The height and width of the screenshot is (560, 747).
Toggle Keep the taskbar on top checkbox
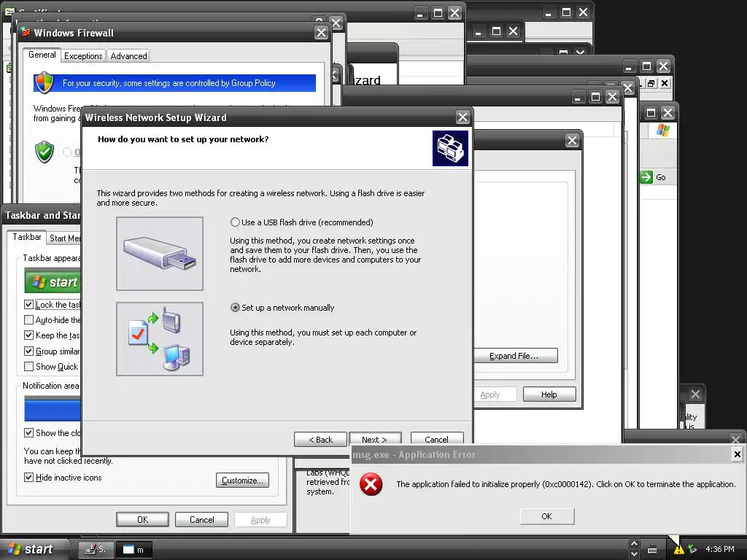[x=28, y=335]
